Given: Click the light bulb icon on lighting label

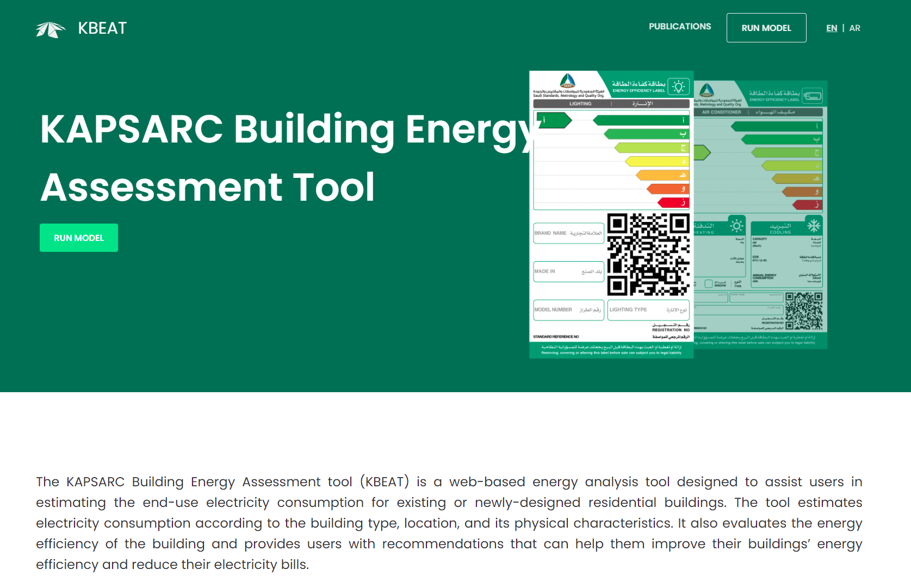Looking at the screenshot, I should point(678,86).
